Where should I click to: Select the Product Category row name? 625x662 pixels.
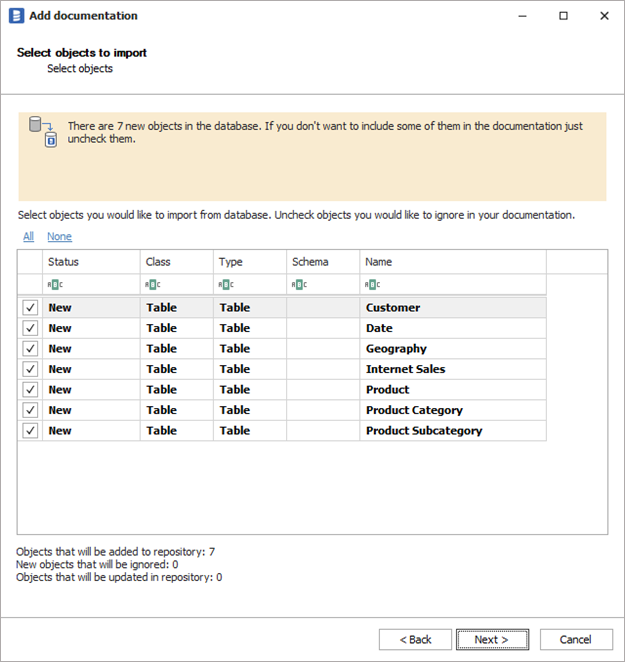(x=414, y=410)
